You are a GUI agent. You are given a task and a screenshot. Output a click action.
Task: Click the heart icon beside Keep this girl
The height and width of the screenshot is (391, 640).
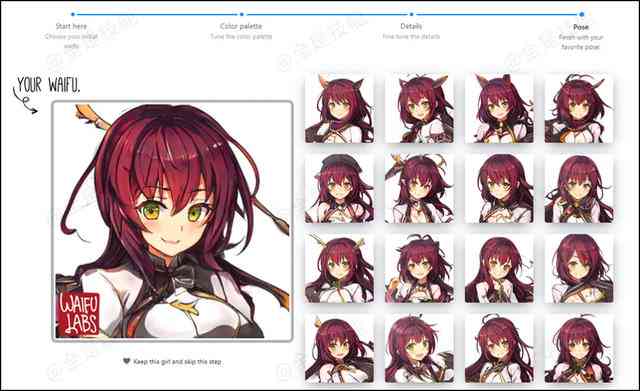(x=127, y=361)
